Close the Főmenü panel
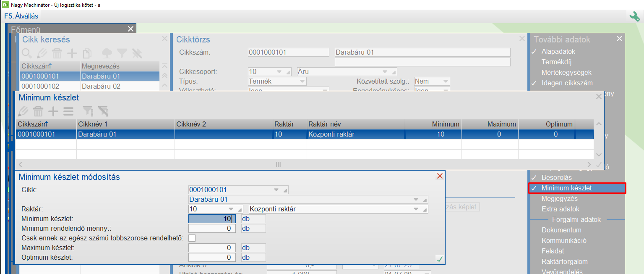 coord(130,29)
